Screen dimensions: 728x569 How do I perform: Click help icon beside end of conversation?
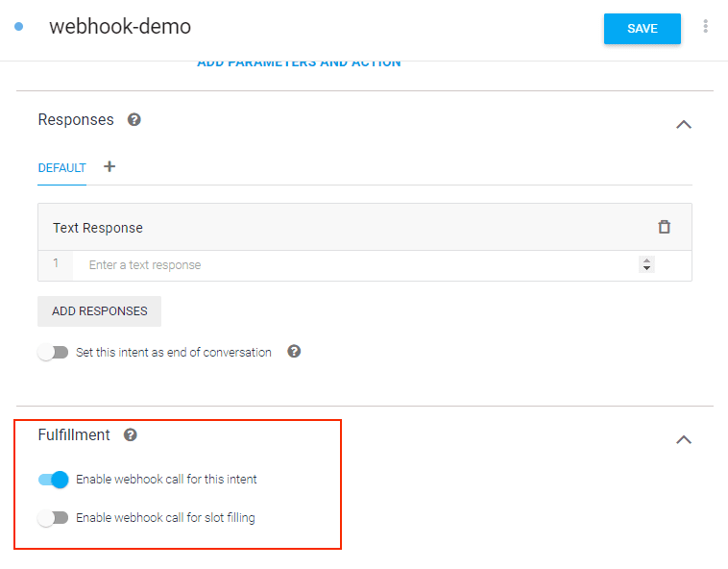pos(294,351)
